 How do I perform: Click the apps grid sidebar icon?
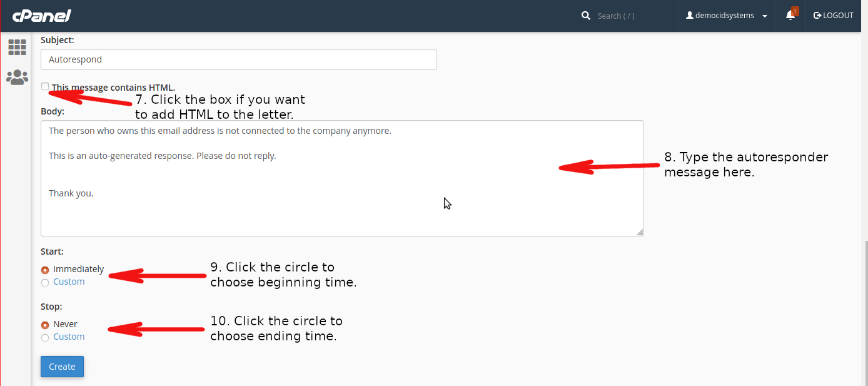[17, 47]
